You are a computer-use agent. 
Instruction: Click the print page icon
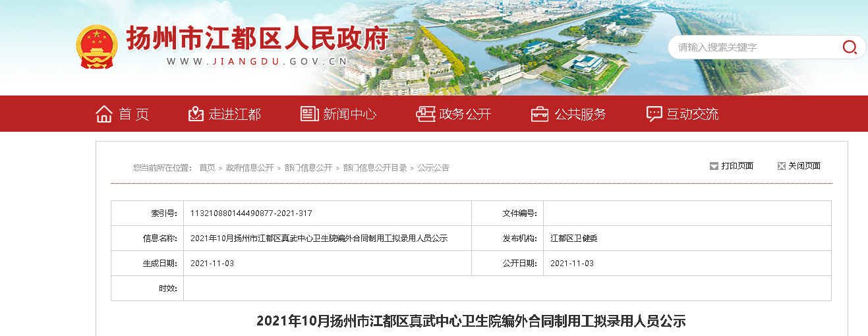point(714,166)
